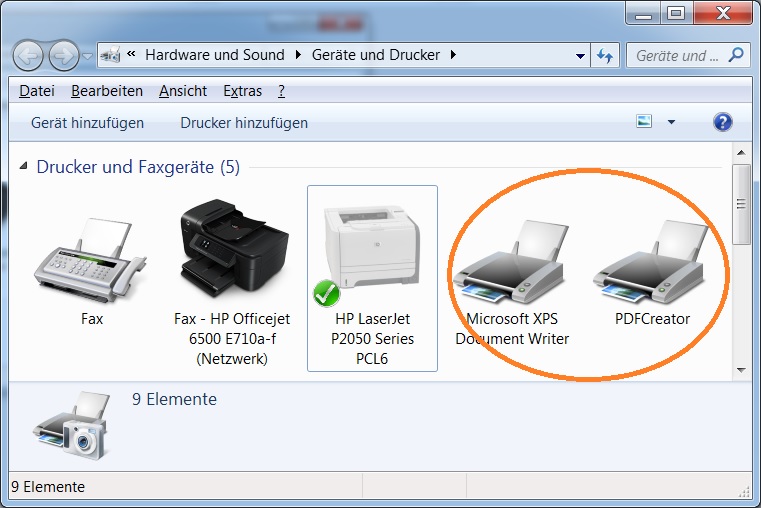
Task: Open the Extras menu
Action: pyautogui.click(x=242, y=91)
